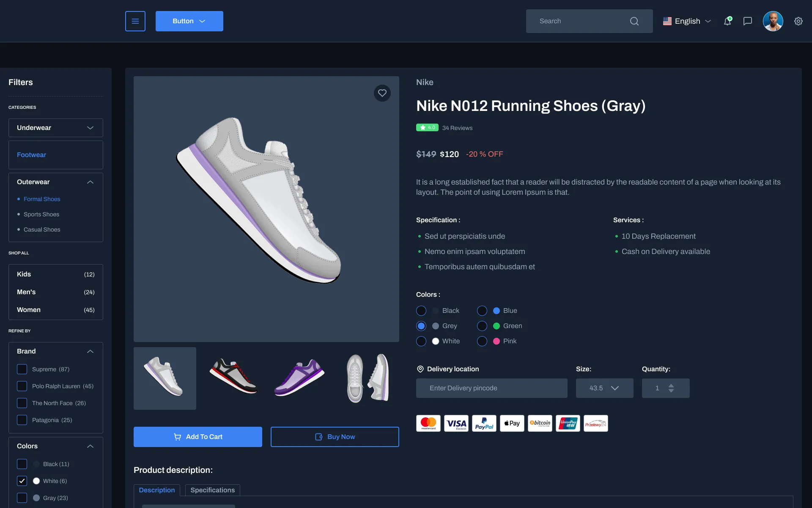Screen dimensions: 812x508
Task: Open the settings gear
Action: pos(798,21)
